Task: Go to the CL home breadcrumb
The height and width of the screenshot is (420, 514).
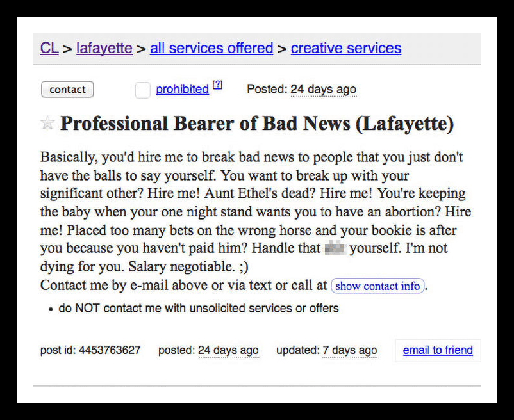Action: point(49,48)
